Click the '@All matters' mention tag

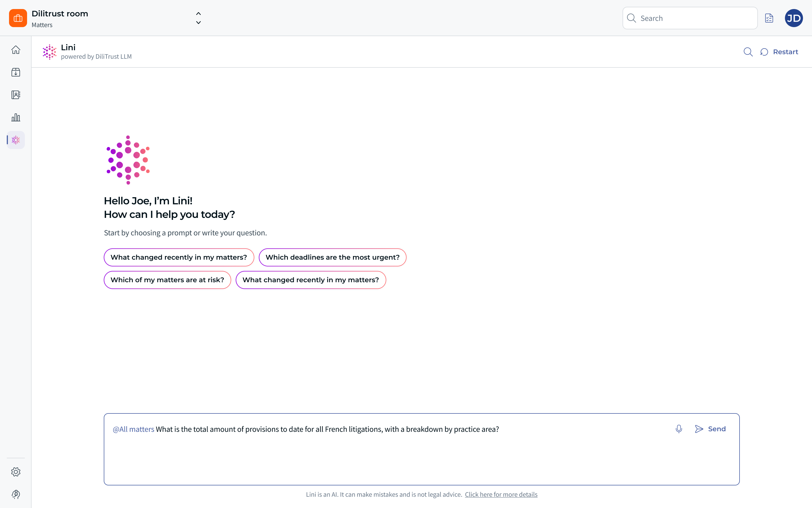click(x=134, y=429)
